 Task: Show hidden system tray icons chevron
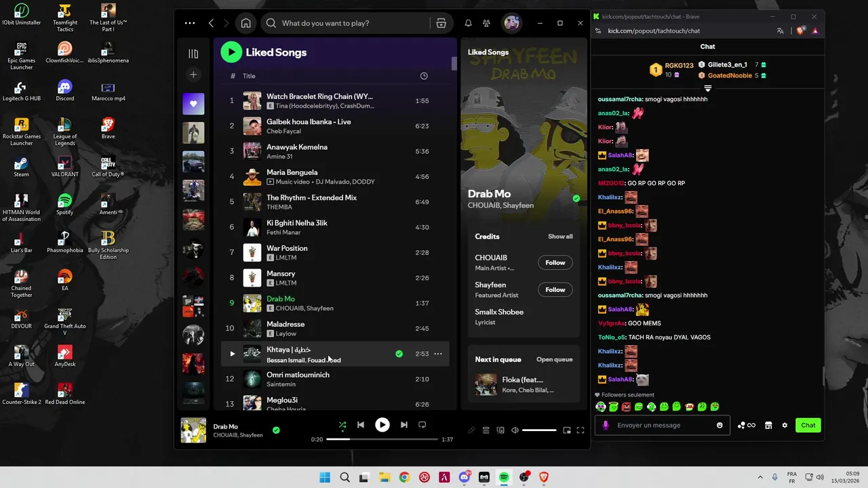(x=759, y=477)
